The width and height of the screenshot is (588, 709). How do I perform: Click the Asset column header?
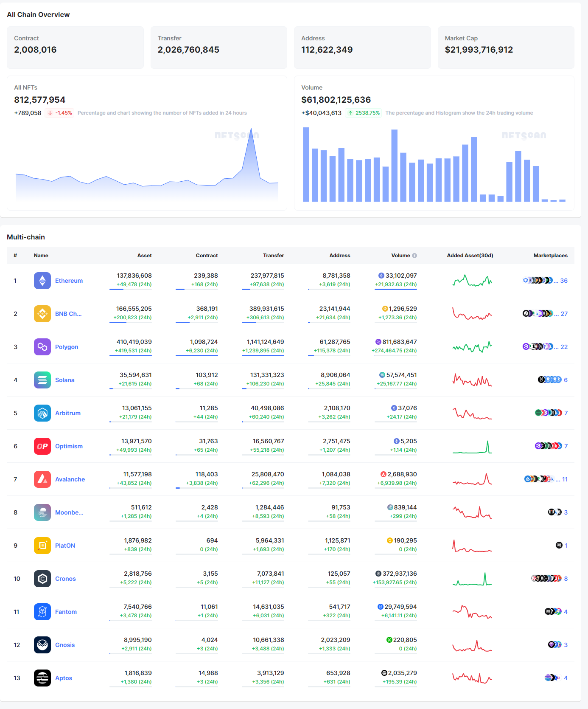(x=144, y=256)
